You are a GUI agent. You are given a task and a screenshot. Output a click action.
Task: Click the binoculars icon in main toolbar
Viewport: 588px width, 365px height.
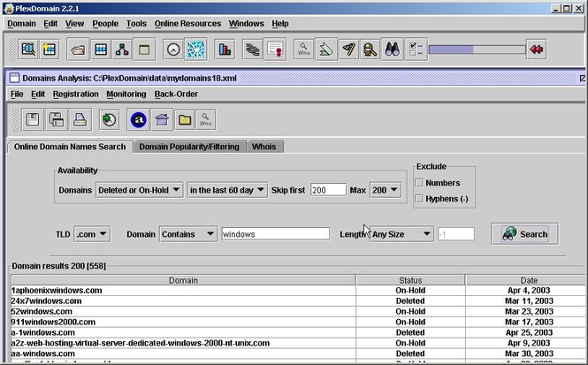coord(392,49)
